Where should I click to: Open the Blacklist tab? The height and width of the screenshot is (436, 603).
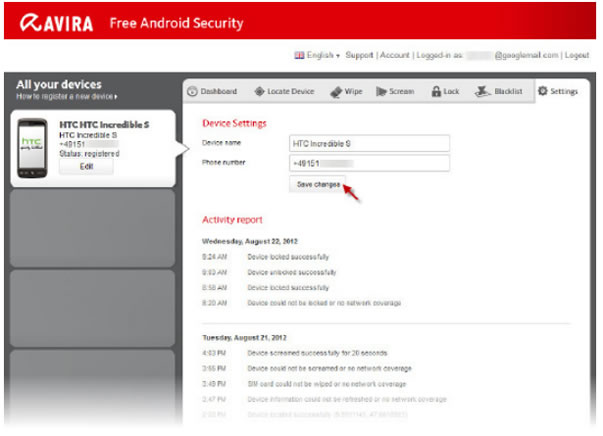click(499, 92)
